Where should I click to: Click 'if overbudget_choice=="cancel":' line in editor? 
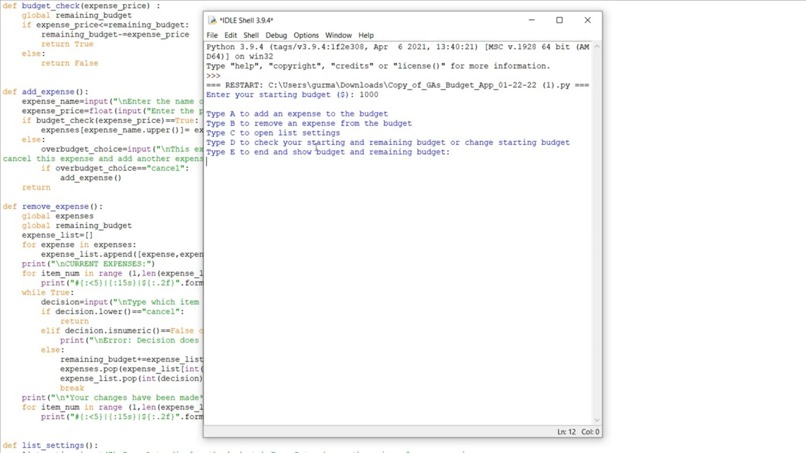[x=115, y=168]
